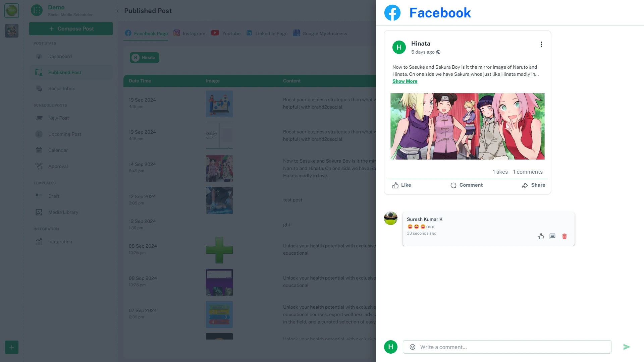
Task: Click the 'ghtr' content cell
Action: point(287,225)
